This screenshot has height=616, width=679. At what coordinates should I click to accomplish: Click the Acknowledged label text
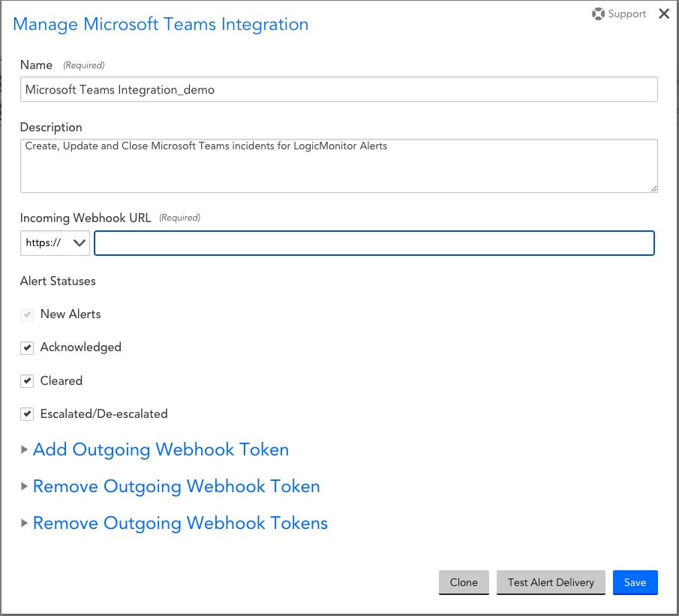pyautogui.click(x=81, y=347)
